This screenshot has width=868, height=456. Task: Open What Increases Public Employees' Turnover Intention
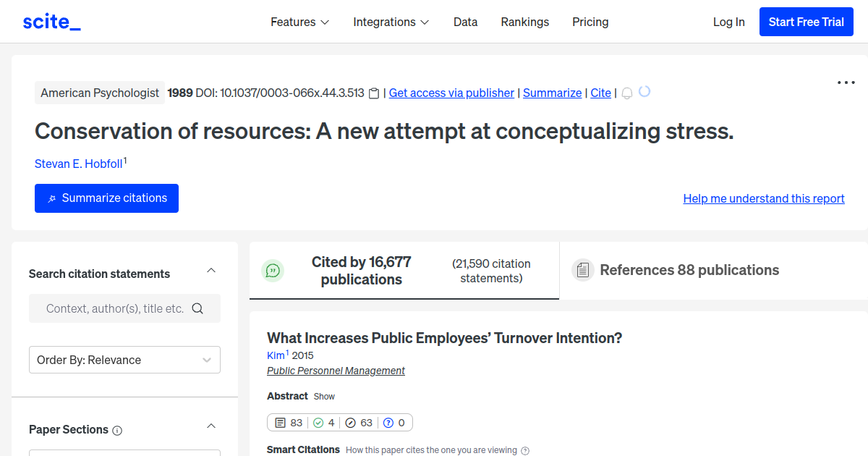tap(444, 338)
